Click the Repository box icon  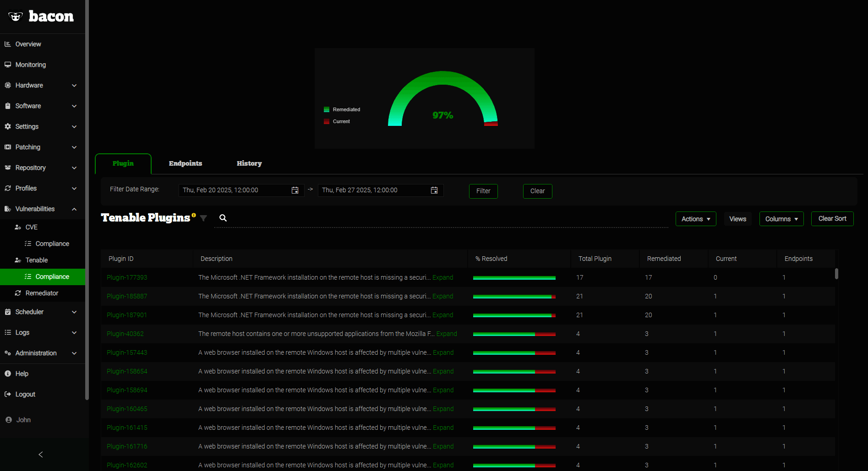coord(8,168)
